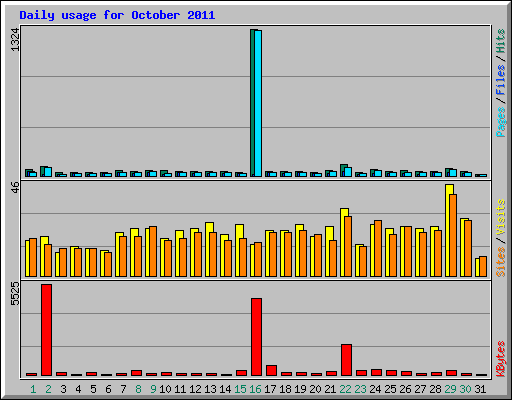
Task: Click the day 4 axis label
Action: coord(78,389)
